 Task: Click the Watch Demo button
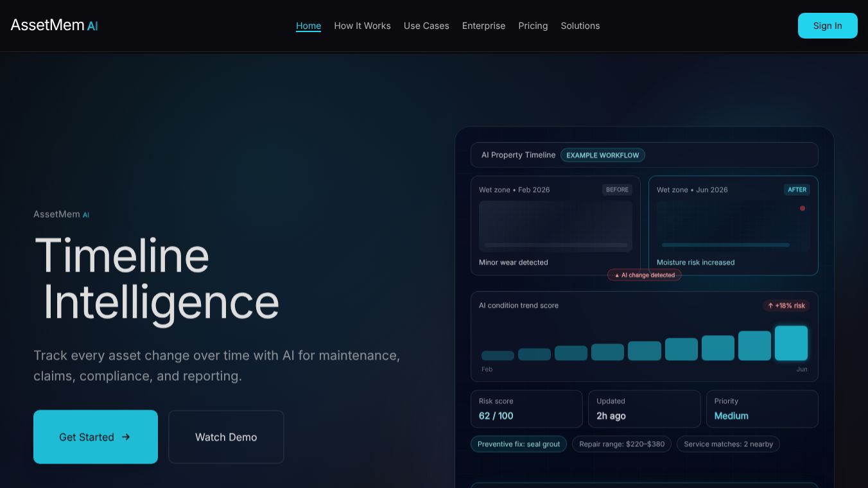tap(226, 437)
